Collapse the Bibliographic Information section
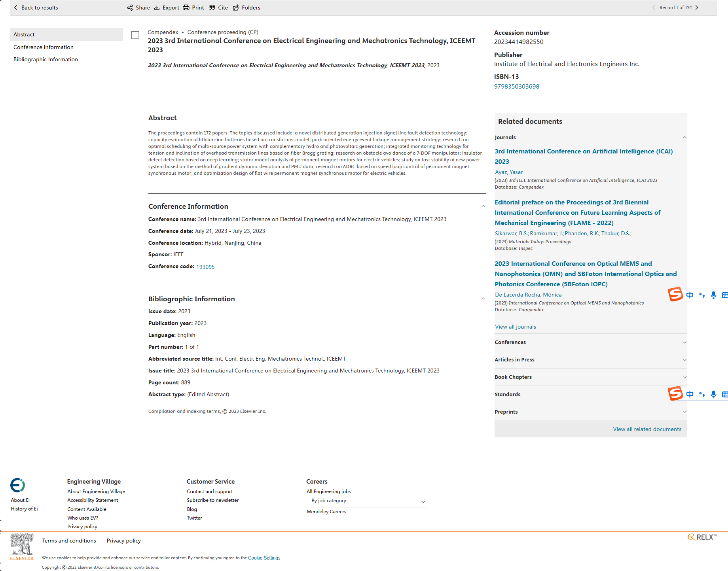 coord(483,299)
